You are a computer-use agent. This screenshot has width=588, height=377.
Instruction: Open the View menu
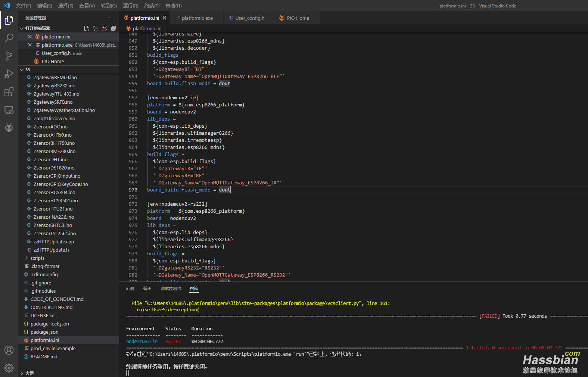click(x=87, y=6)
